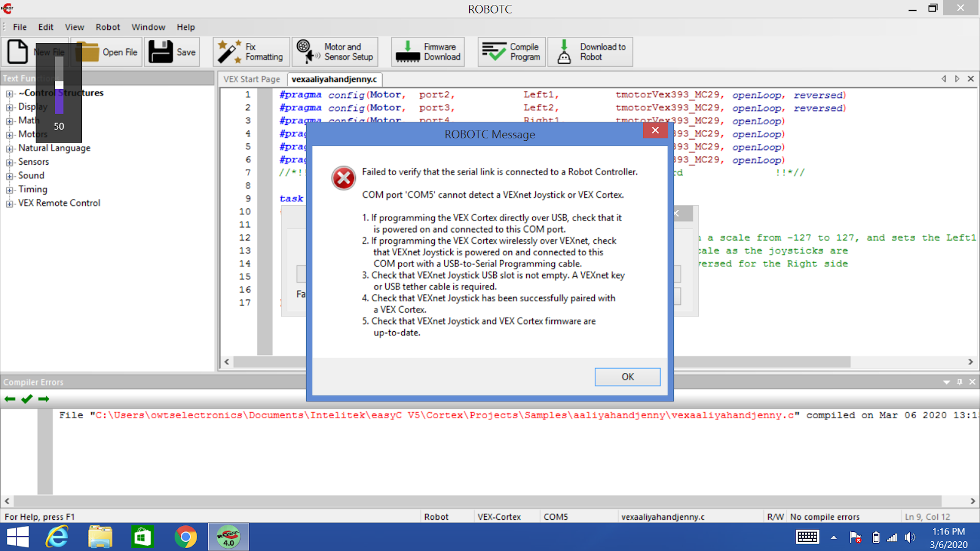Expand the Motors tree node
980x551 pixels.
point(10,135)
